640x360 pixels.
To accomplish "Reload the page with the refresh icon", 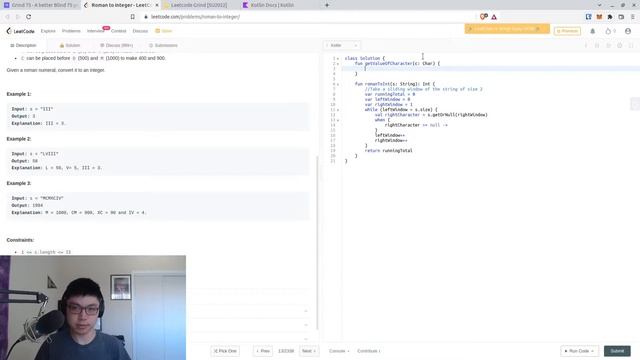I will pyautogui.click(x=29, y=17).
